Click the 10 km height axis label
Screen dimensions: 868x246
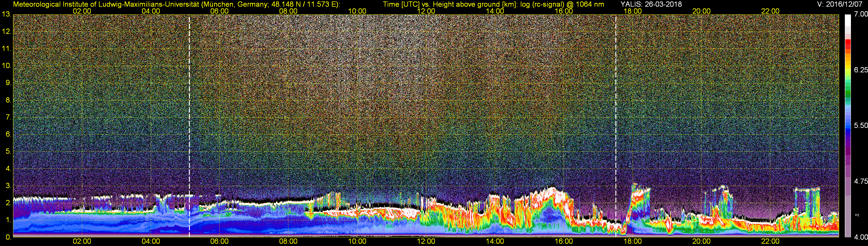(x=6, y=66)
